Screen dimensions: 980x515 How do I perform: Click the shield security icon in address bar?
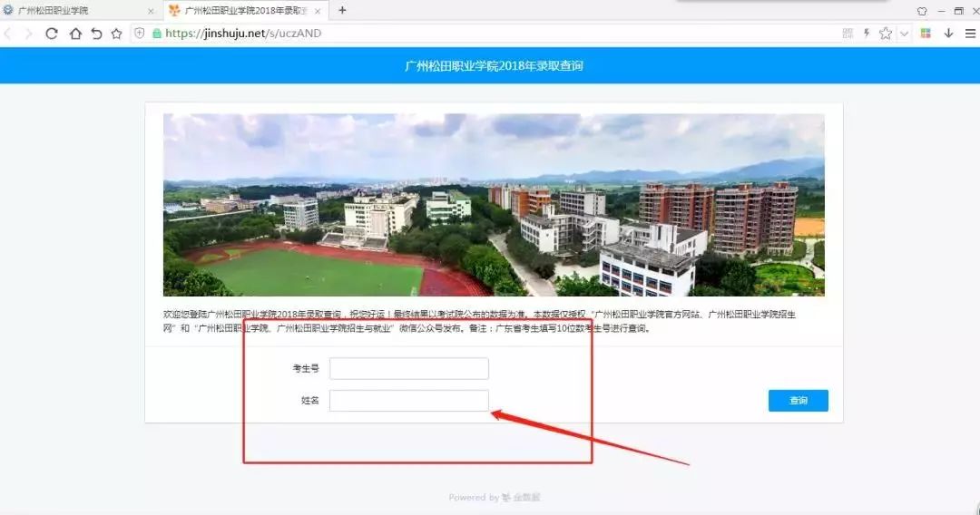point(139,34)
